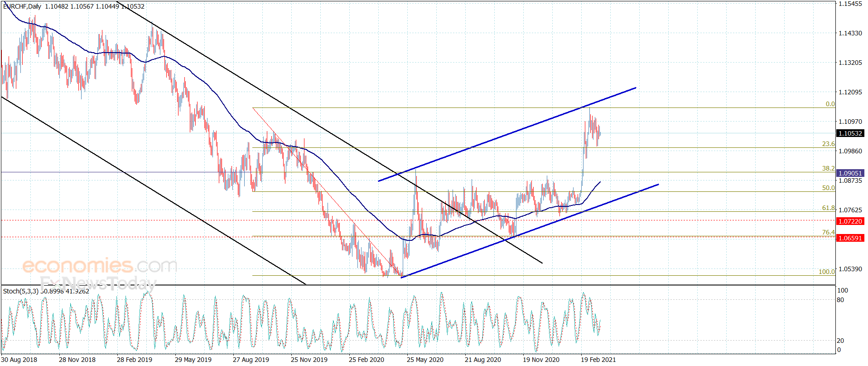Screen dimensions: 868x366
Task: Click the 1.09860 price scale value
Action: tap(850, 151)
